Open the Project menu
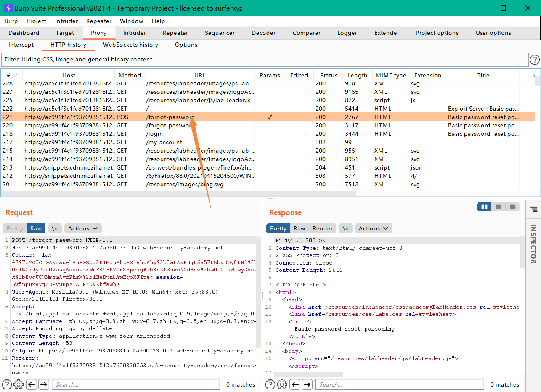Screen dimensions: 541x392 click(36, 21)
